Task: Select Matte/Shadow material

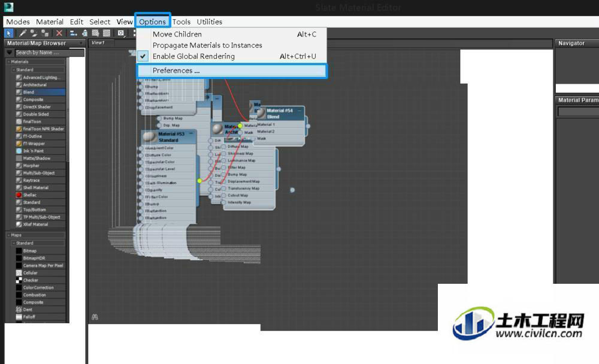Action: point(40,158)
